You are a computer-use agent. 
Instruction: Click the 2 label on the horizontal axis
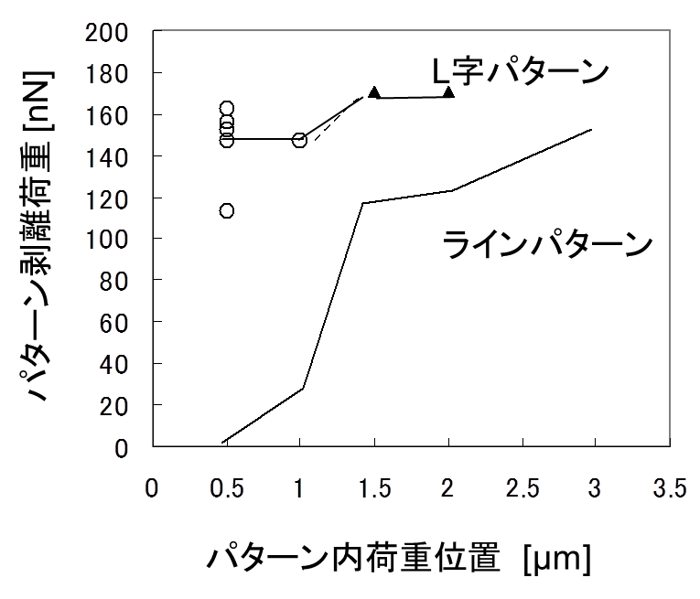click(x=447, y=488)
